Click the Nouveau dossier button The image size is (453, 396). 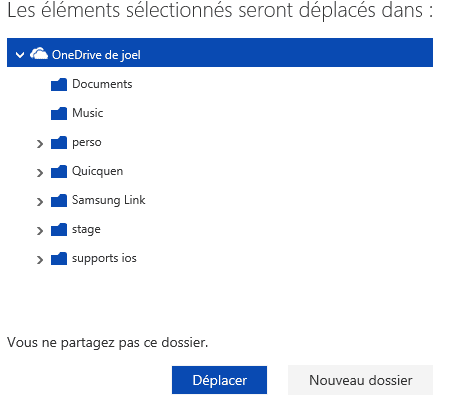(x=360, y=380)
